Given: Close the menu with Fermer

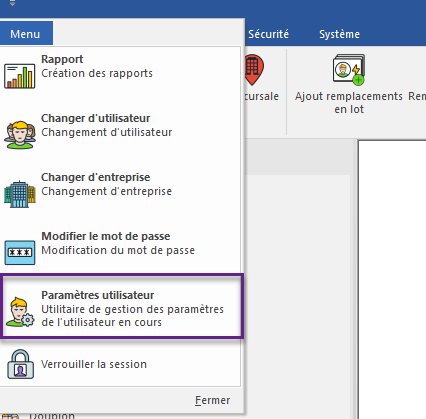Looking at the screenshot, I should 213,400.
